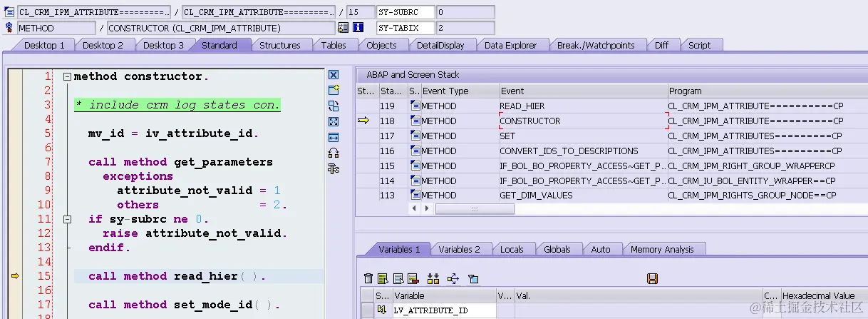
Task: Select the READ_HIER event cell
Action: click(x=582, y=106)
